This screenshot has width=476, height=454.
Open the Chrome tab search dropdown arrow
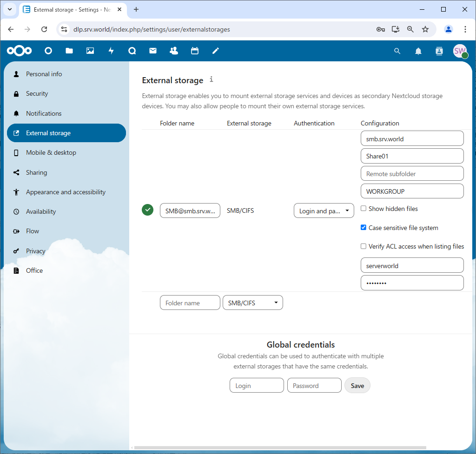9,9
